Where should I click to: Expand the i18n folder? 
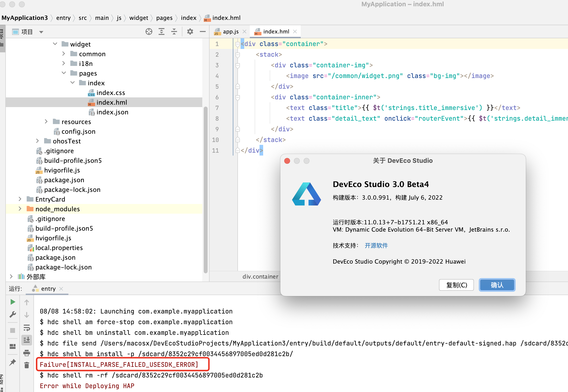click(64, 63)
